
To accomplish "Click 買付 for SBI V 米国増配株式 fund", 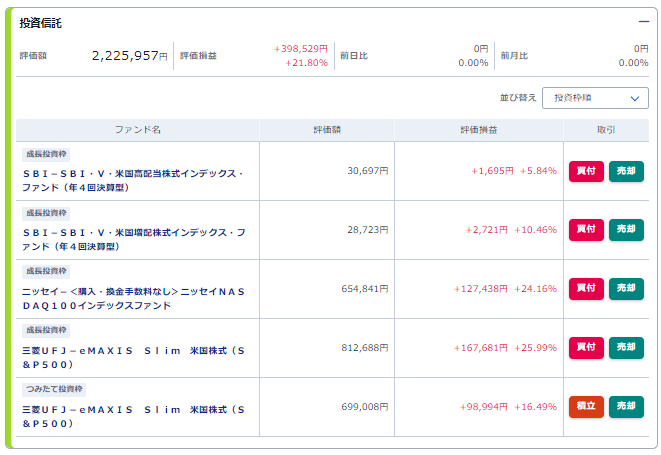I will click(586, 230).
